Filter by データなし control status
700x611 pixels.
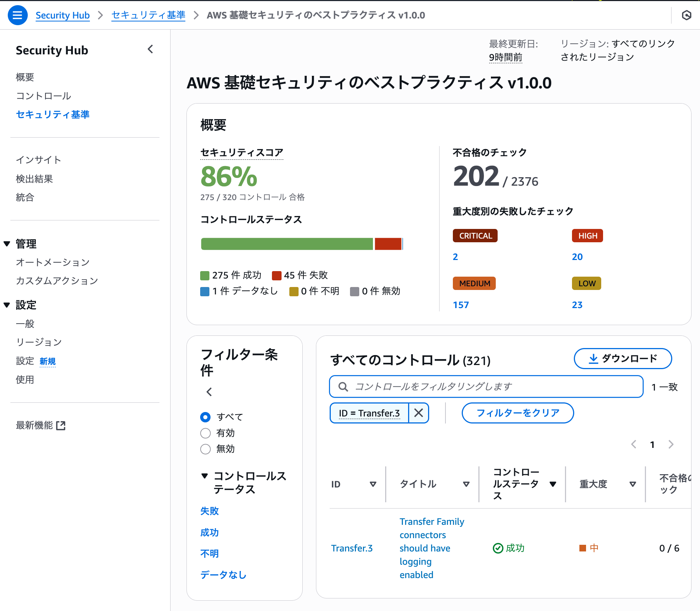pos(223,575)
